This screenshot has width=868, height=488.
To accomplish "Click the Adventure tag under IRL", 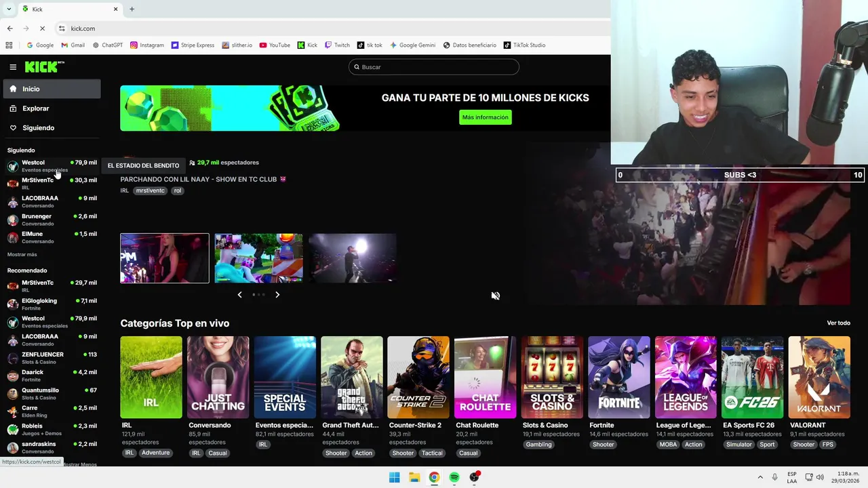I will click(x=155, y=453).
